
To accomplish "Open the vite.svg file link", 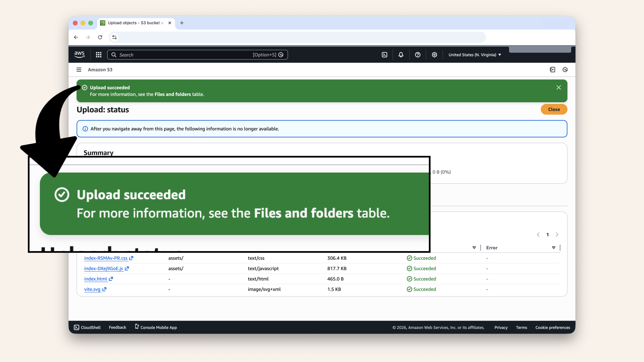I will [x=92, y=289].
